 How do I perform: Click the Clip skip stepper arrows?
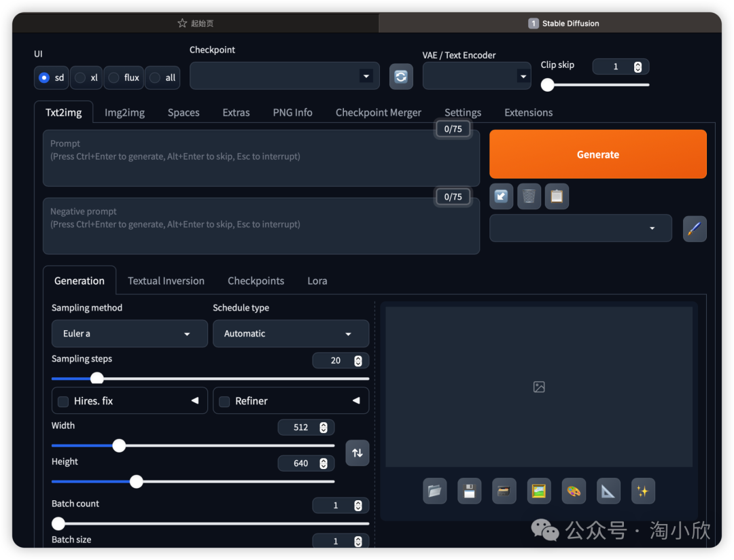(x=637, y=67)
